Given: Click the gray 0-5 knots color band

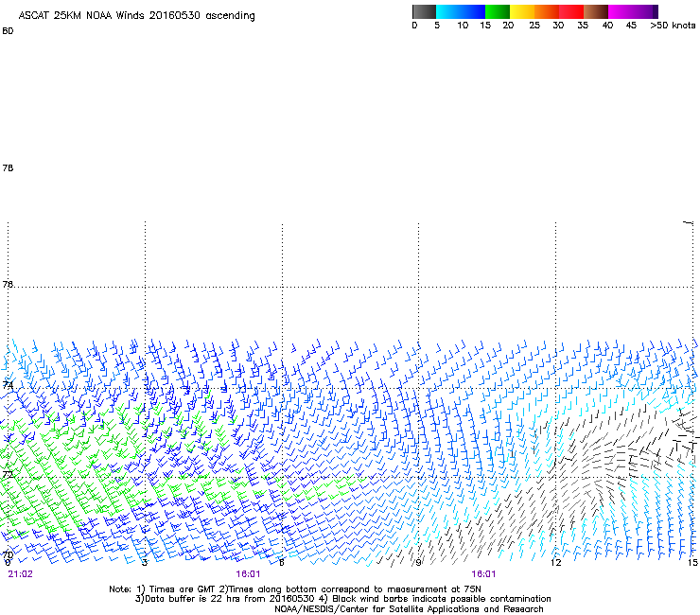Looking at the screenshot, I should pos(424,11).
